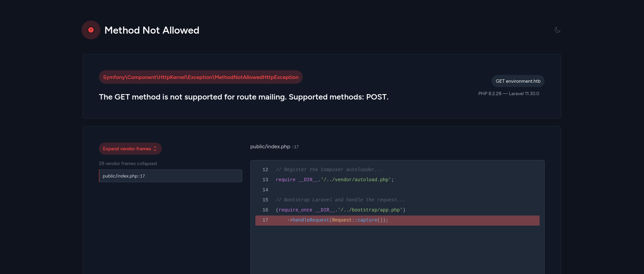The width and height of the screenshot is (644, 274).
Task: Click line number 12 in code gutter
Action: pyautogui.click(x=265, y=170)
